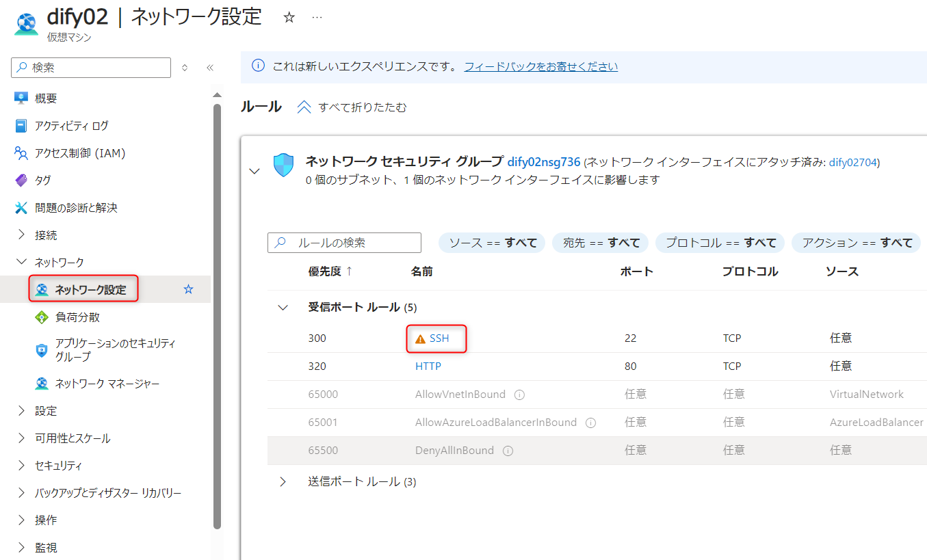Collapse the 受信ポート ルール section
This screenshot has height=560, width=927.
click(283, 307)
